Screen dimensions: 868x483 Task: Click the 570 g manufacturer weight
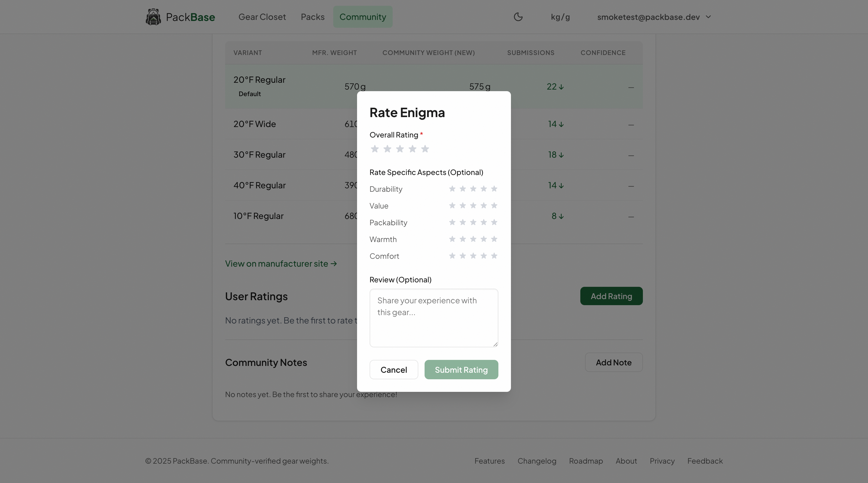(x=355, y=87)
